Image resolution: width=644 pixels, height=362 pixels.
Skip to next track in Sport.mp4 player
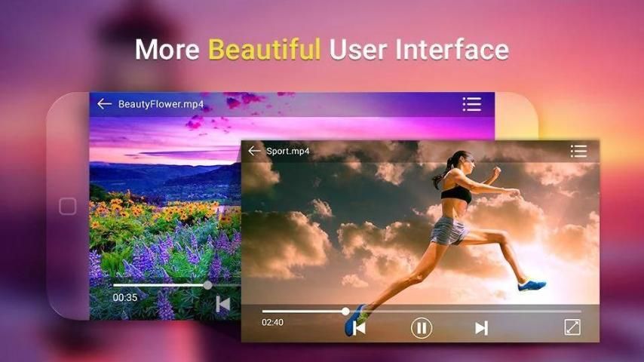(481, 327)
